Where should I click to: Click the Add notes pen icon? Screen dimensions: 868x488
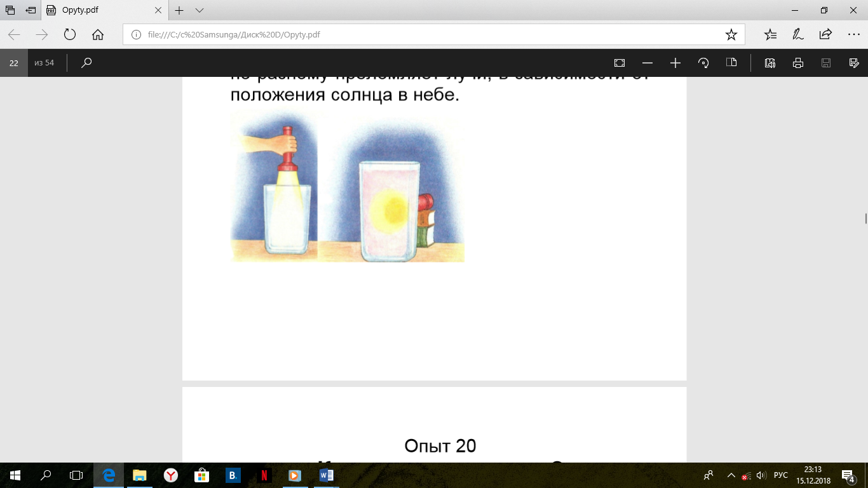pyautogui.click(x=798, y=34)
